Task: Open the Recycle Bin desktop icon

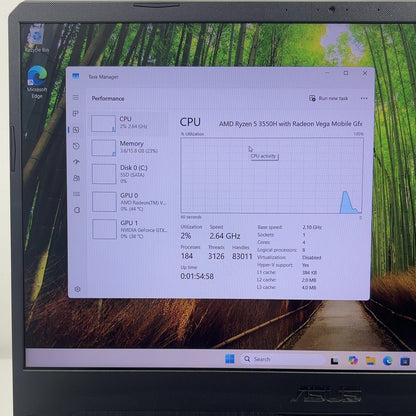Action: [x=37, y=38]
